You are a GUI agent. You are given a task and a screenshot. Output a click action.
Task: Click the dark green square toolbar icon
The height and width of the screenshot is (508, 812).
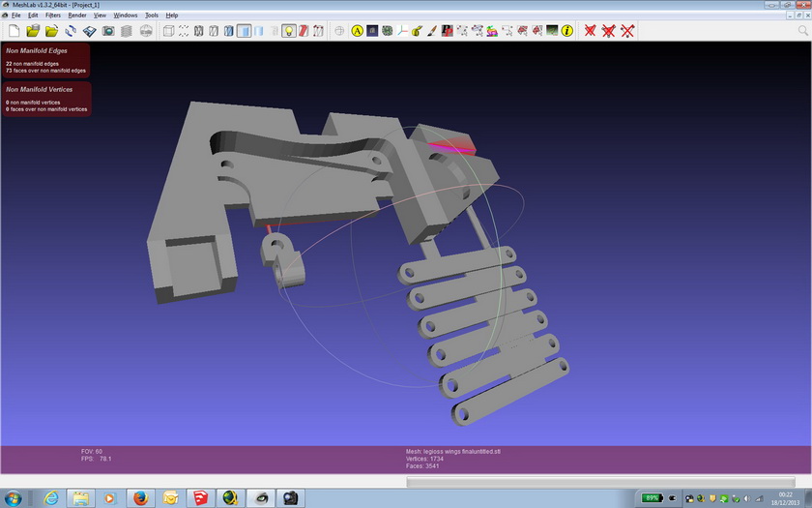(x=552, y=31)
